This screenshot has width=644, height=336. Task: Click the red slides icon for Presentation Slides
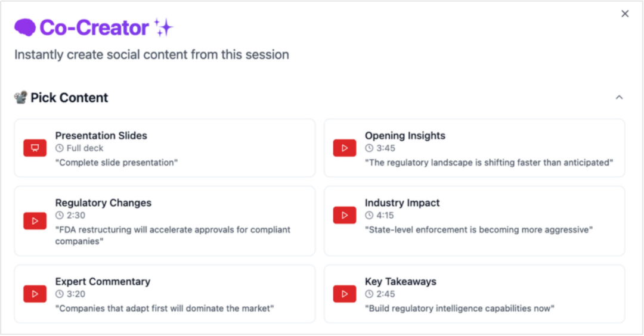(x=35, y=148)
